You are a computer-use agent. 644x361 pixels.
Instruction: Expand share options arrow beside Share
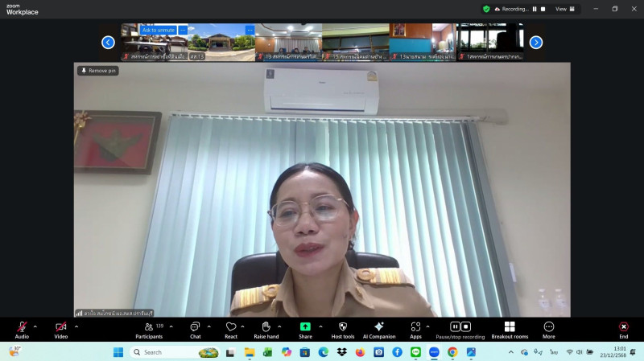coord(320,326)
